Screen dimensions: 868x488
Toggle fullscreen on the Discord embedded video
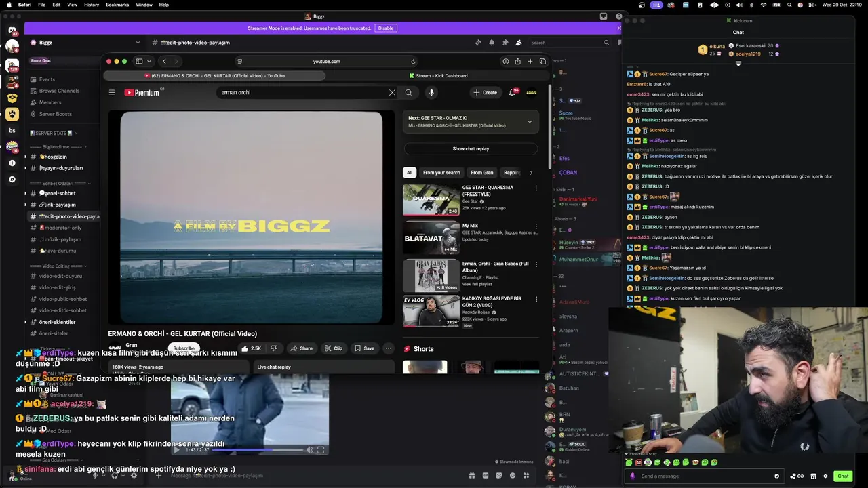[321, 449]
